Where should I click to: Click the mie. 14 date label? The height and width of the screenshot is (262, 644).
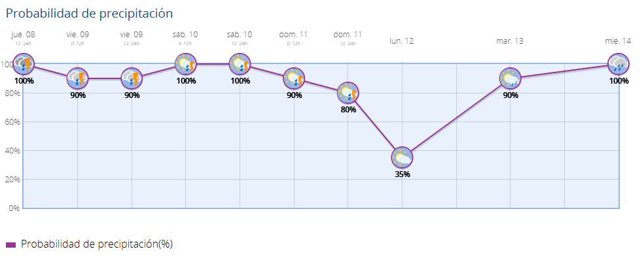(618, 41)
